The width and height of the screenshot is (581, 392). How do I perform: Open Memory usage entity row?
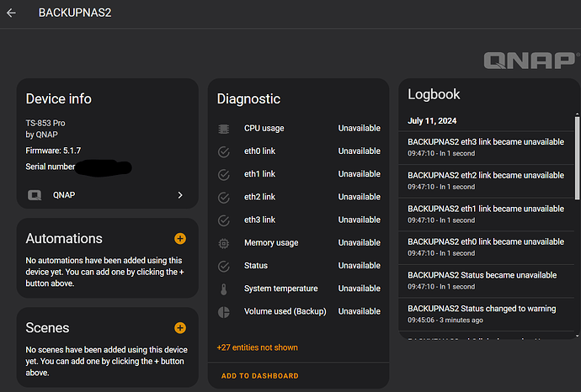[x=299, y=243]
